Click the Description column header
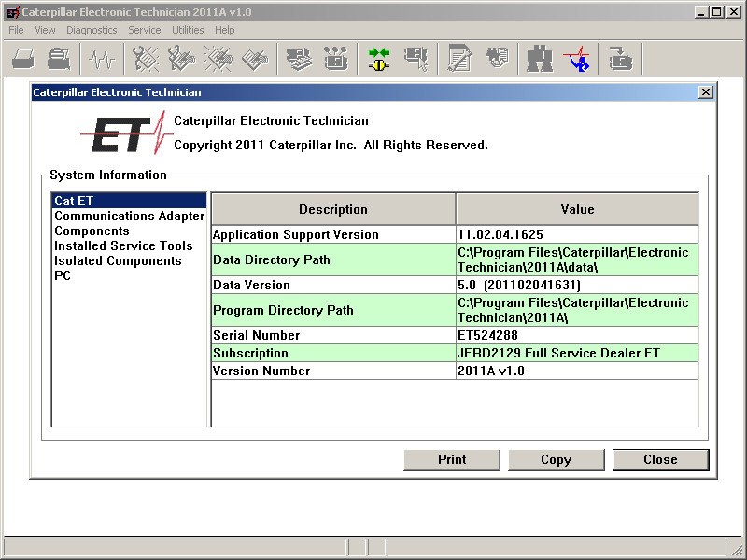747x560 pixels. [333, 209]
